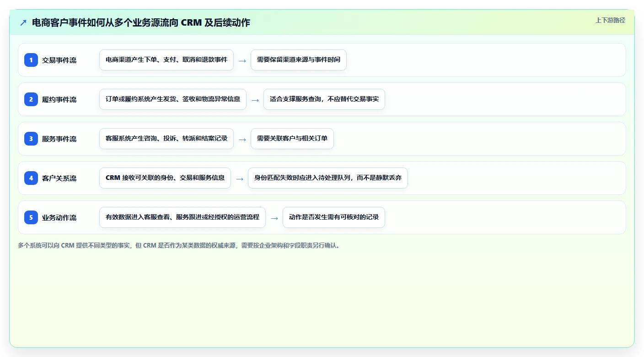This screenshot has width=644, height=357.
Task: Click the box 订单或履约系统产生发货、签收和物流异常信息
Action: click(173, 99)
